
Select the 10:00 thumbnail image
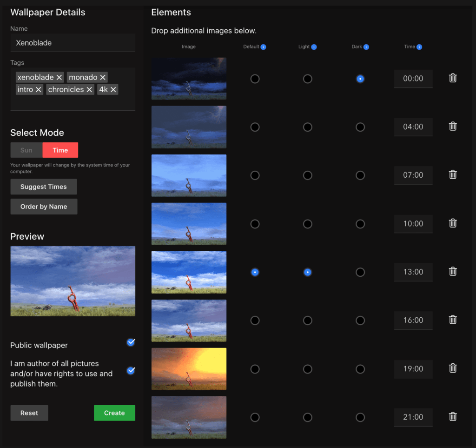point(189,224)
